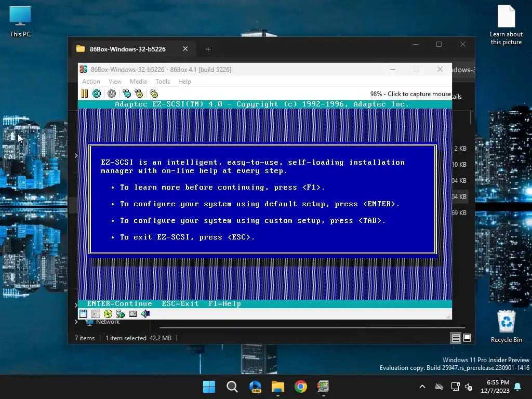Click the 'ENTER=Continue' hint in emulator
Screen dimensions: 532x399
tap(119, 303)
